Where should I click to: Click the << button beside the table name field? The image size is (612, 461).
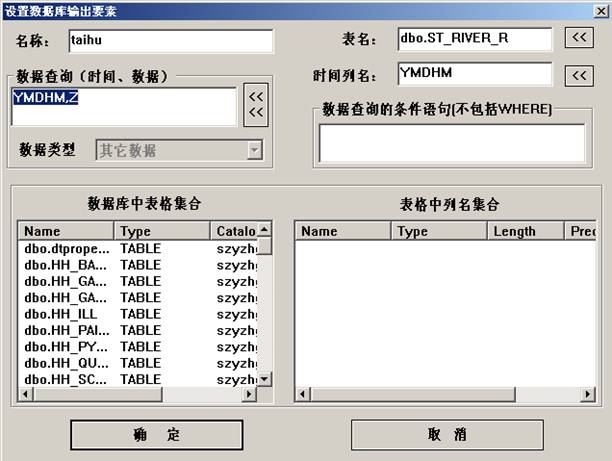click(x=579, y=38)
